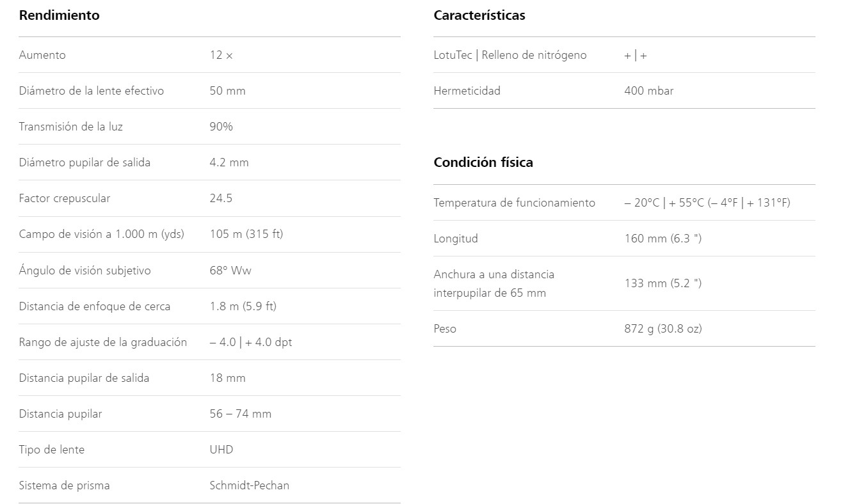Select the Hermeticidad 400 mbar value
Image resolution: width=843 pixels, height=504 pixels.
(649, 91)
